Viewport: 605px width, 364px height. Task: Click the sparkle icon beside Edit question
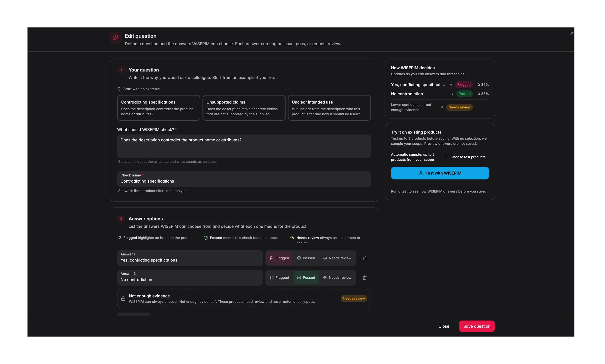[116, 38]
